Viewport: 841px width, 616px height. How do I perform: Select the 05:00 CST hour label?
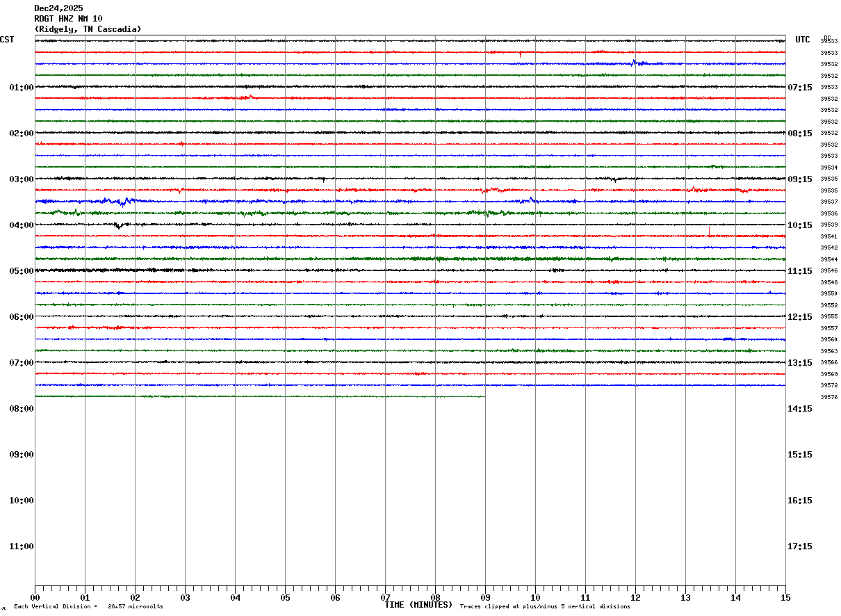coord(22,271)
